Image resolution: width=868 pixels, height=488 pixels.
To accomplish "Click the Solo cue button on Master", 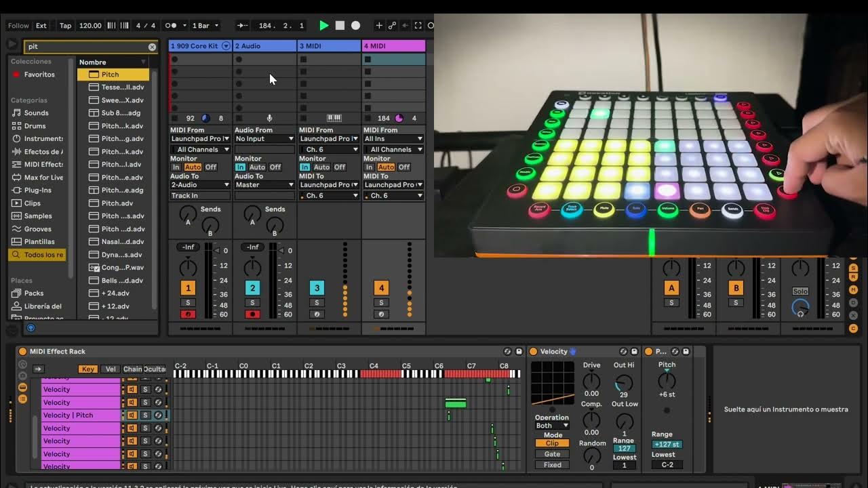I will pos(801,291).
